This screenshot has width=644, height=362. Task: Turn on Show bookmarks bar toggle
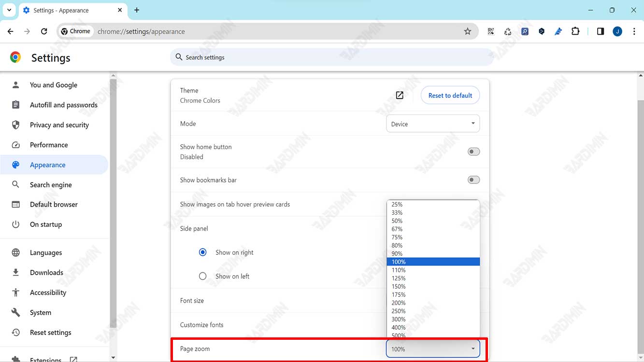(x=473, y=180)
